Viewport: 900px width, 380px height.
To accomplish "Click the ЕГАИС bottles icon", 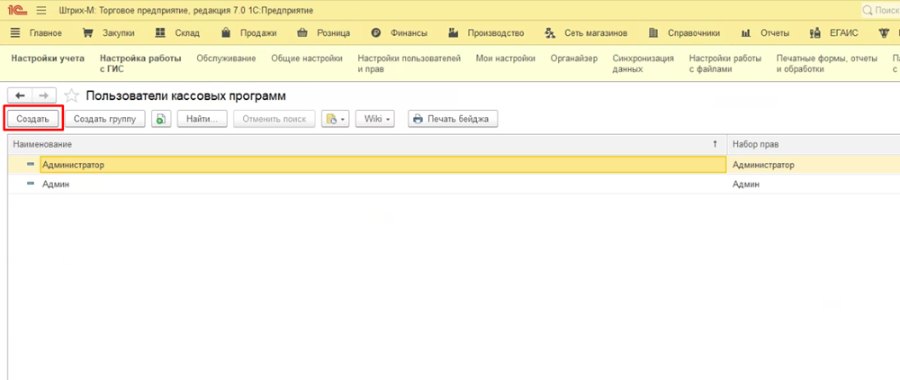I will point(815,33).
